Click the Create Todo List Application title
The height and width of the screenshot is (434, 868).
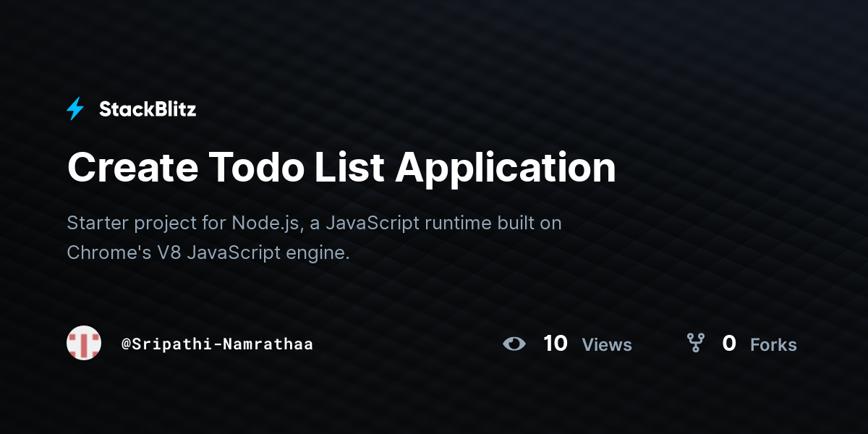point(341,168)
